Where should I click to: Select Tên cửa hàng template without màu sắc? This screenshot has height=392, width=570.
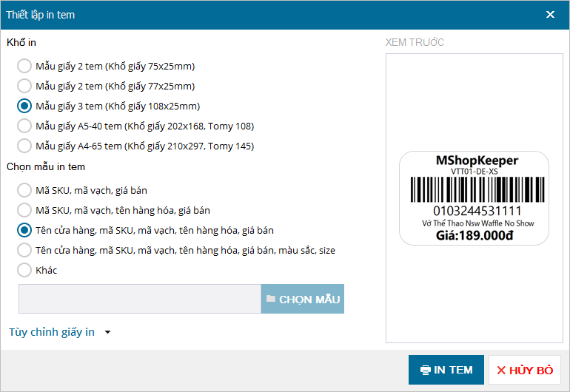tap(24, 230)
